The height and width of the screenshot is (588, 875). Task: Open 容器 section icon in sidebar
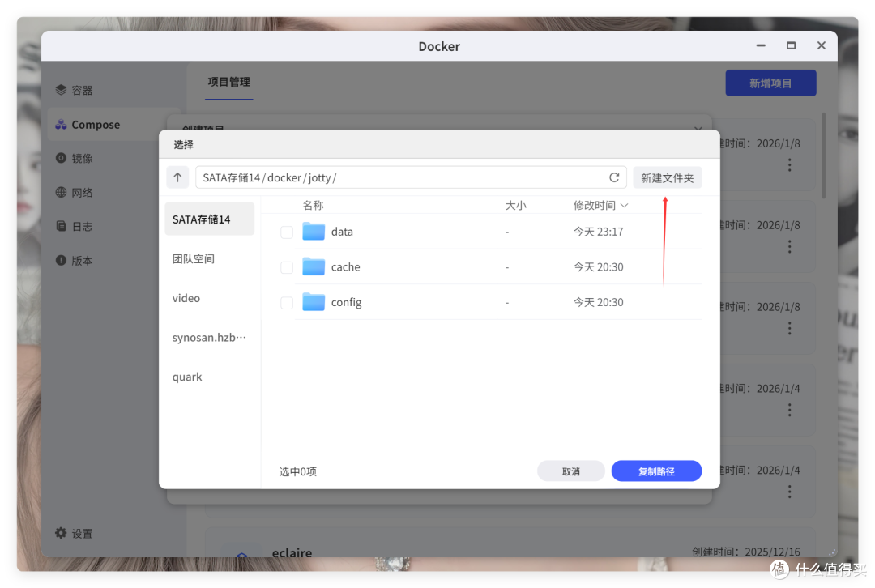click(61, 90)
